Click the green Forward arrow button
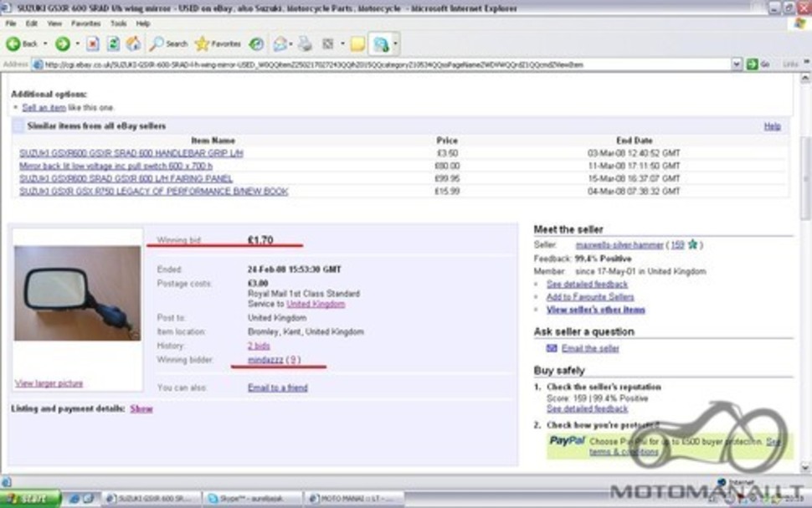Screen dimensions: 812x508 [x=63, y=44]
